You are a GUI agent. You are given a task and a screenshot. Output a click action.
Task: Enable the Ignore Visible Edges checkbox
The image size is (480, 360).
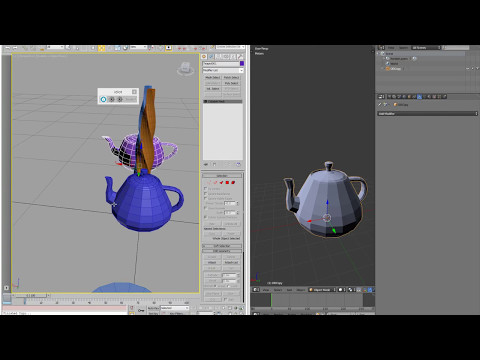[206, 198]
